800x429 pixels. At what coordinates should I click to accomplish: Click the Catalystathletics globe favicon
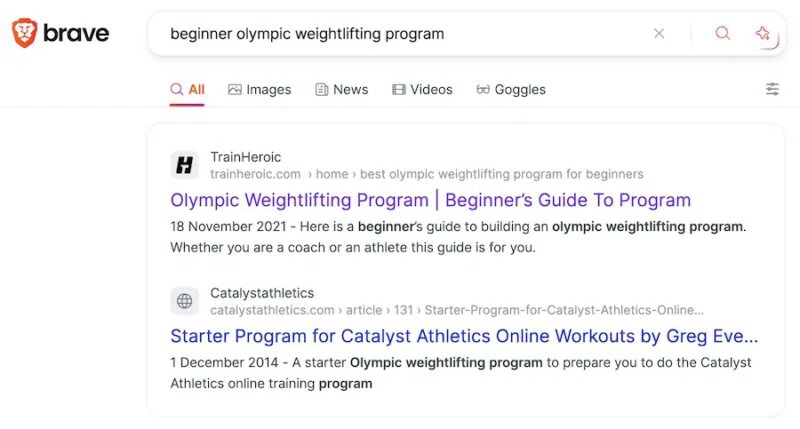[x=184, y=301]
